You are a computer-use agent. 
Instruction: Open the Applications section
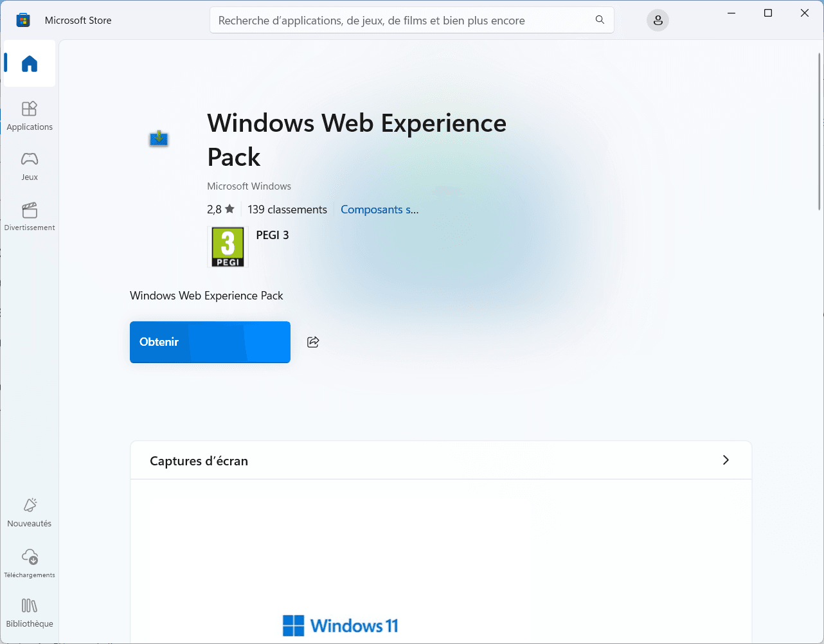[30, 116]
